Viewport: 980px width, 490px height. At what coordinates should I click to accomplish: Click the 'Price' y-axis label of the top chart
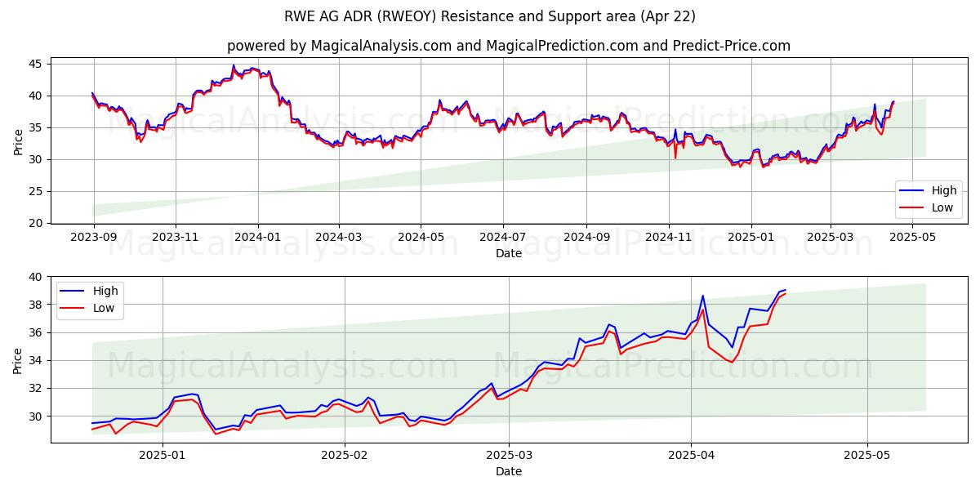click(x=18, y=142)
